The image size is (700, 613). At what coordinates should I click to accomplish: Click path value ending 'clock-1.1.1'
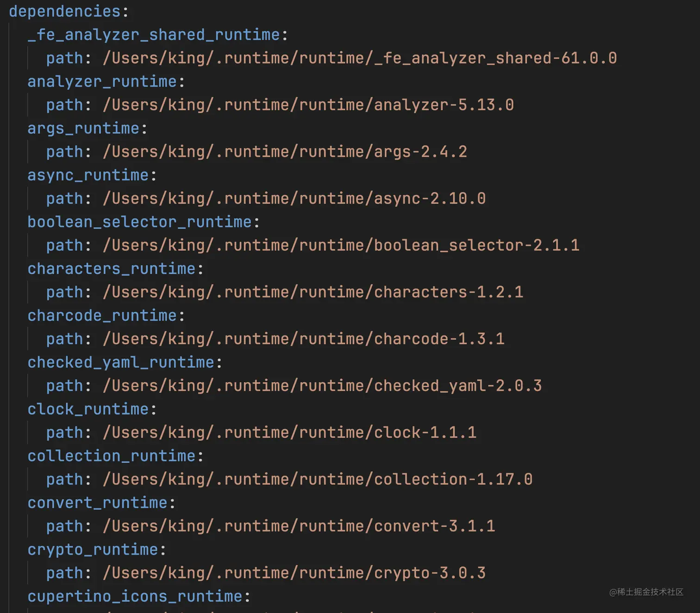(289, 433)
